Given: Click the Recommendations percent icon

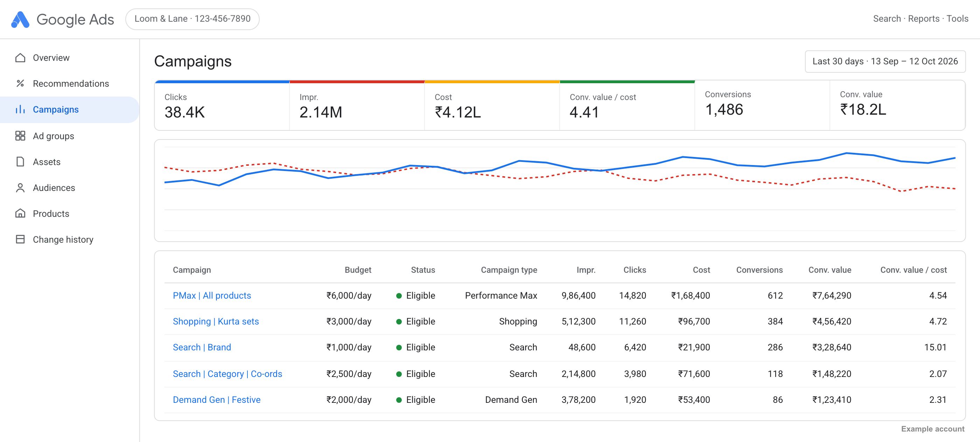Looking at the screenshot, I should tap(20, 84).
